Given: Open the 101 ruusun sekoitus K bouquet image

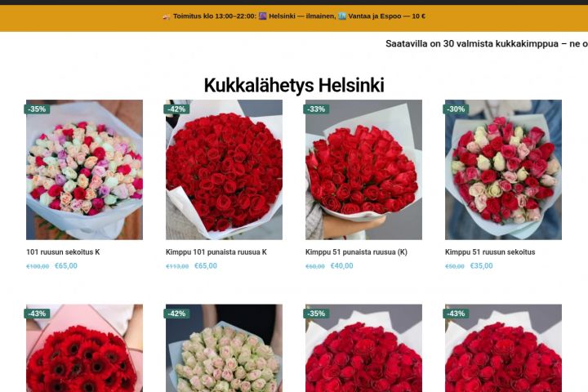Looking at the screenshot, I should coord(84,170).
